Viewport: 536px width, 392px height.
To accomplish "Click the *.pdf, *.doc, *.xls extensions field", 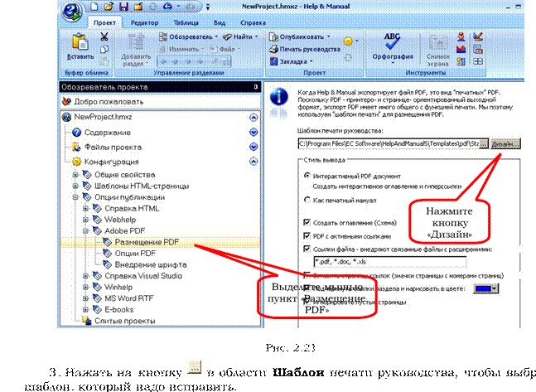I will [x=389, y=262].
